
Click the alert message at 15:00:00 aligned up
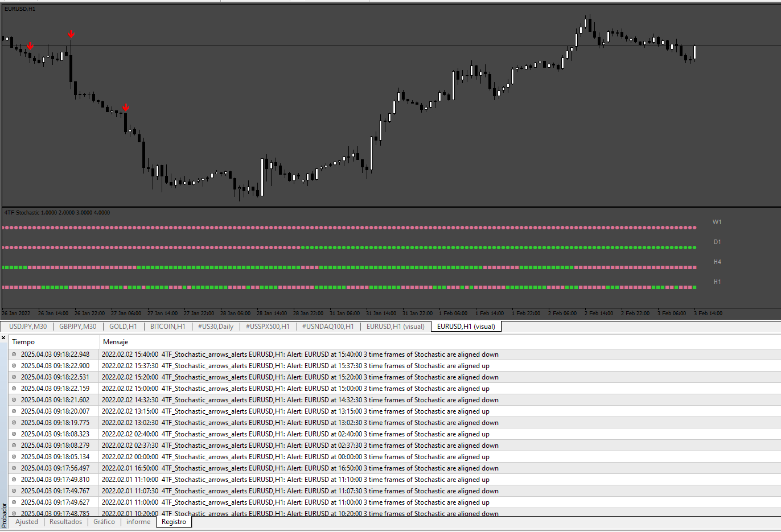point(295,389)
